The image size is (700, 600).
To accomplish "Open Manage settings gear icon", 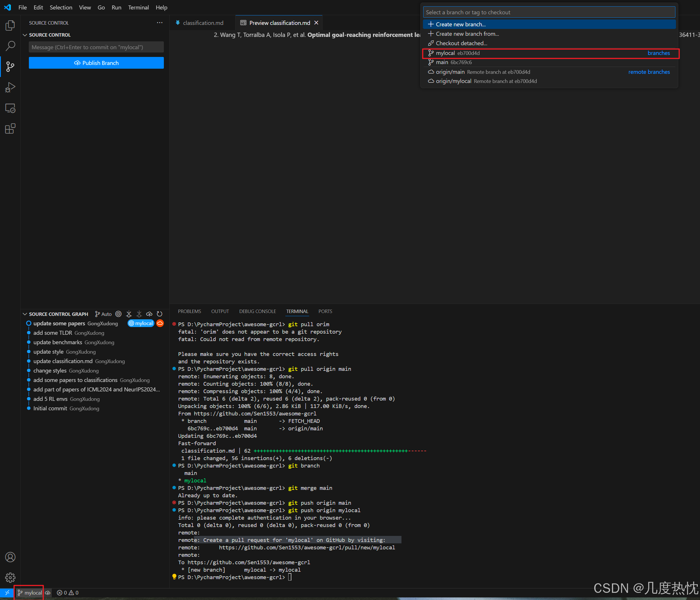I will [10, 578].
